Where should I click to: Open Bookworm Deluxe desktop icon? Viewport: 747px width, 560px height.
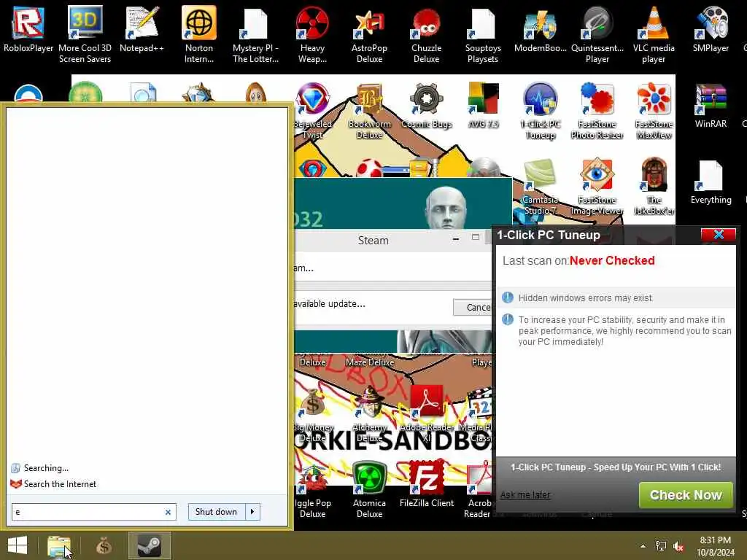(369, 111)
